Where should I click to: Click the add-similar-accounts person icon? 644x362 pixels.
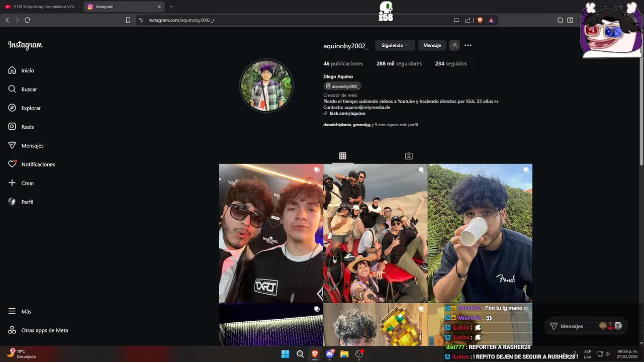point(454,45)
